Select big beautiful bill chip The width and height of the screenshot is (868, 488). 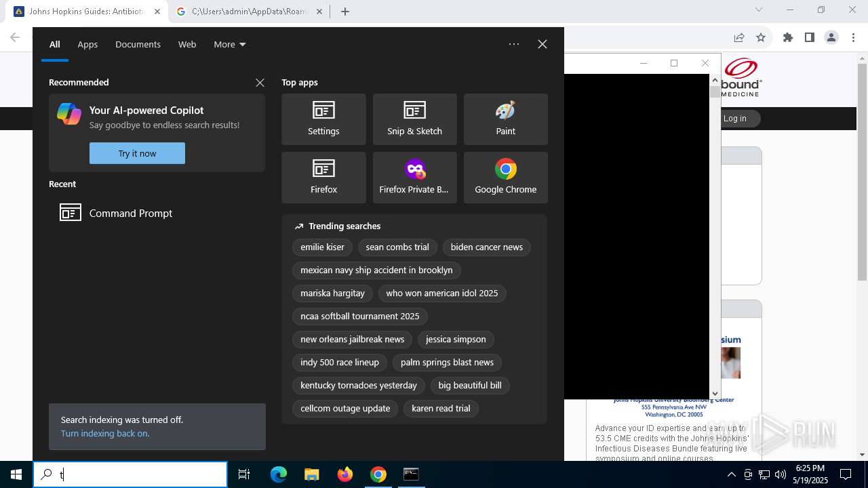[470, 386]
